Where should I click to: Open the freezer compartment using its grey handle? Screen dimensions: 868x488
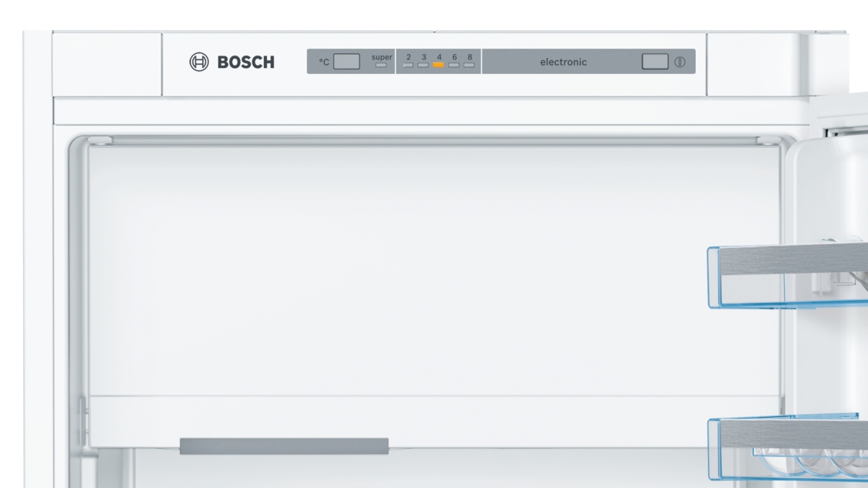[x=284, y=445]
